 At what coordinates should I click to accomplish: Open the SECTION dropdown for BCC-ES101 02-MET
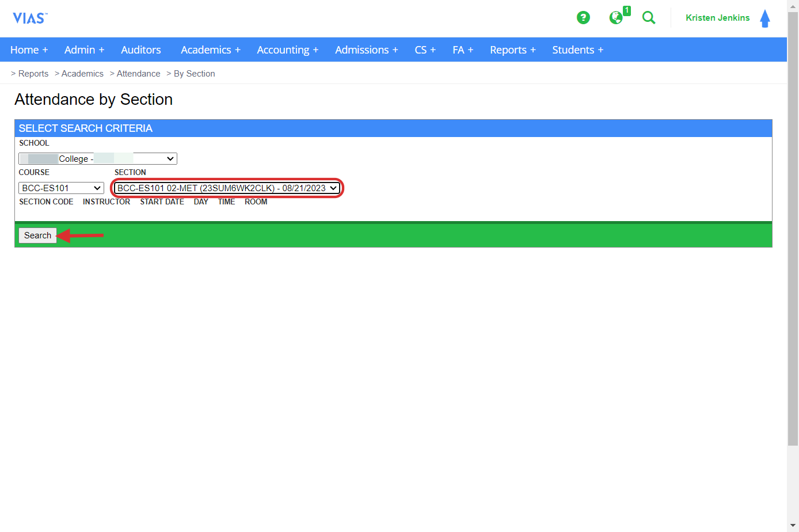click(227, 188)
